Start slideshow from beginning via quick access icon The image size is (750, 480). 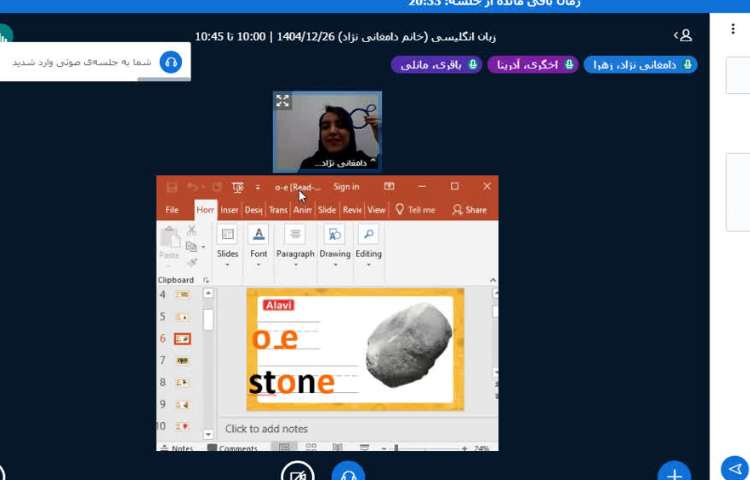tap(238, 187)
